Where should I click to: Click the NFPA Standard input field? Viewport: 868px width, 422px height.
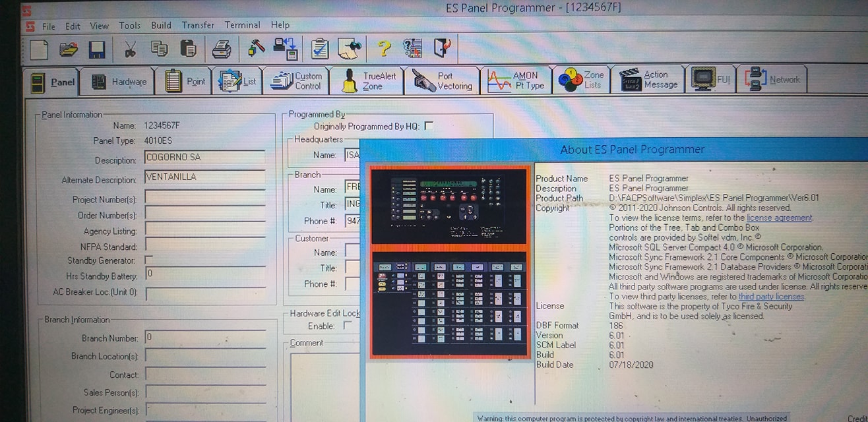click(x=205, y=245)
